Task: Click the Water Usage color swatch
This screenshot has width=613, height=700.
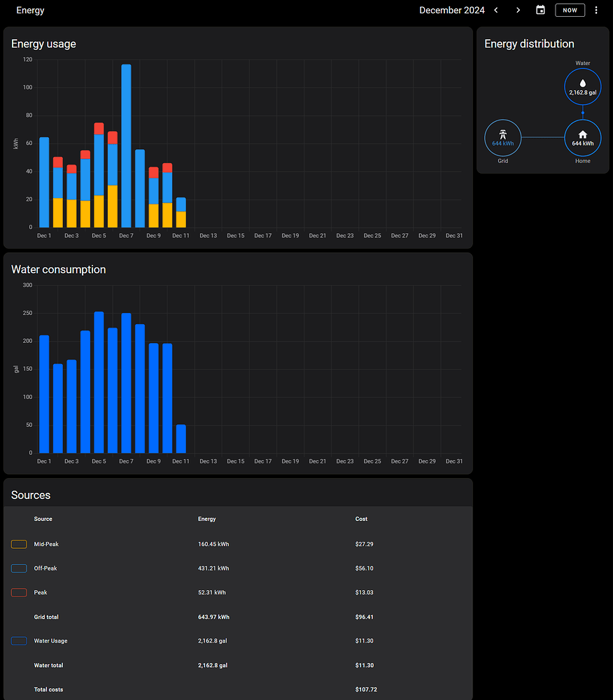Action: tap(19, 640)
